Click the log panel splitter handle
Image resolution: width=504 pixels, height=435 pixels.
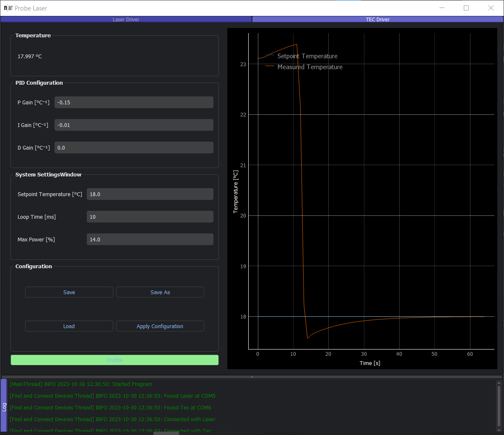tap(252, 377)
